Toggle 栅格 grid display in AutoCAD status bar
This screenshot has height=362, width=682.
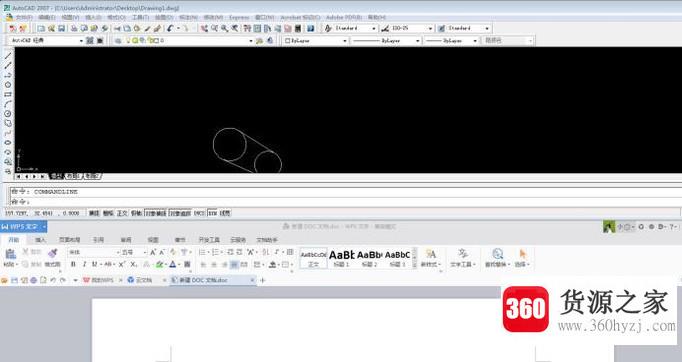(108, 213)
